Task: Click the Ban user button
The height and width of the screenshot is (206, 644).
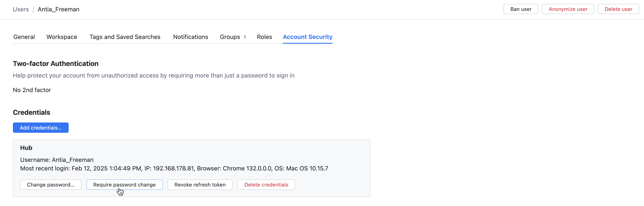Action: pyautogui.click(x=520, y=9)
